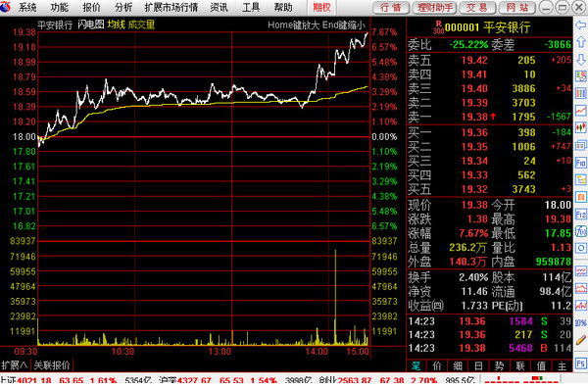Select the 价 tab below trade list
The height and width of the screenshot is (387, 588).
[437, 365]
